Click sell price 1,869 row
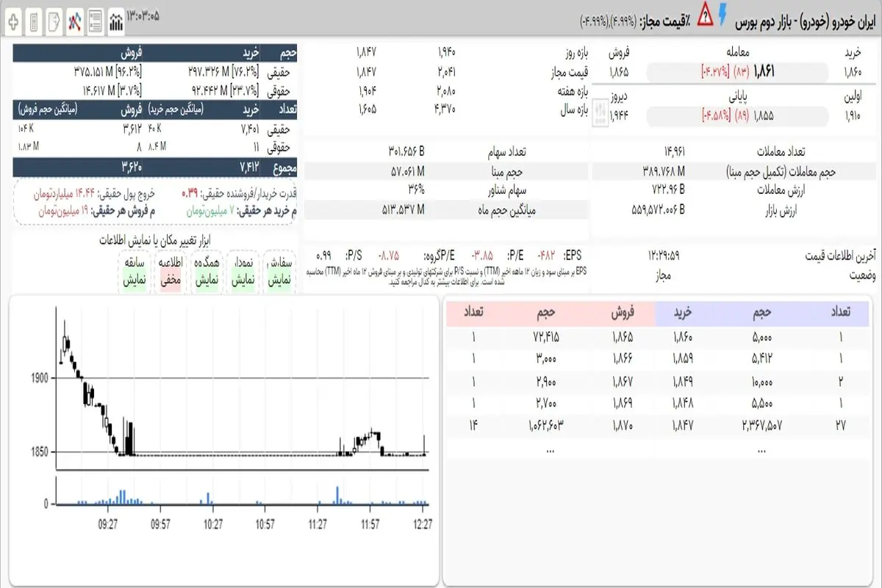 pyautogui.click(x=623, y=403)
